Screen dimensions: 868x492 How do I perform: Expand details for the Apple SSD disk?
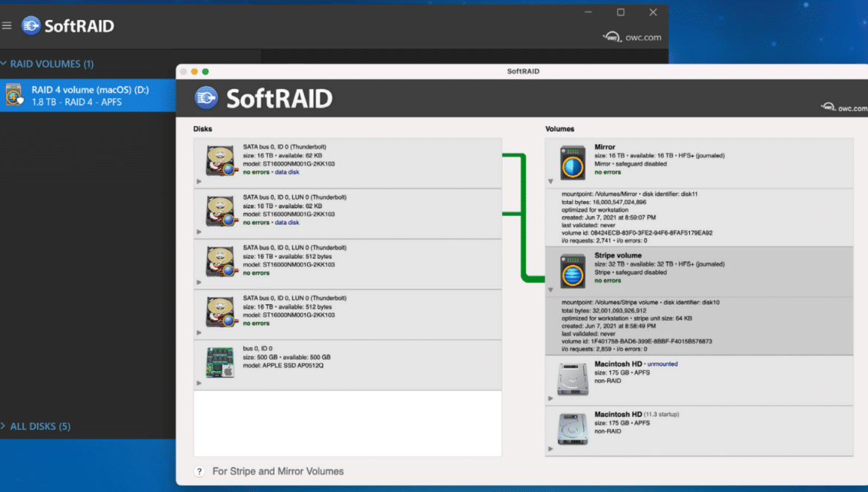tap(199, 383)
